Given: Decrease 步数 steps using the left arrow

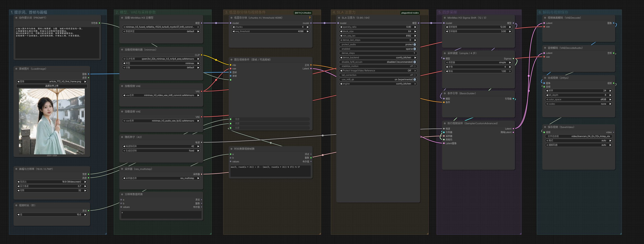Looking at the screenshot, I should click(447, 67).
